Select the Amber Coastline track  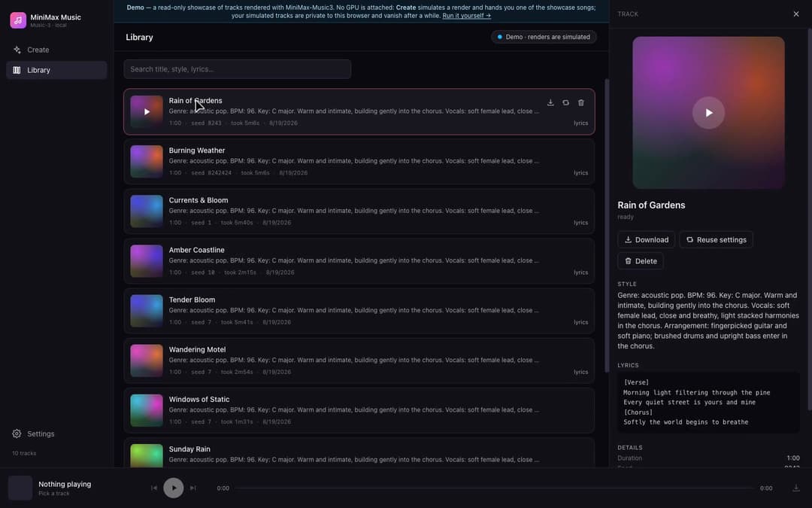(359, 261)
